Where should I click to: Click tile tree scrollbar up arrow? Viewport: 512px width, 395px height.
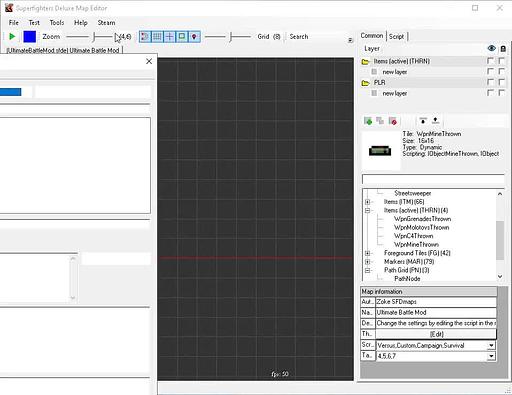500,194
